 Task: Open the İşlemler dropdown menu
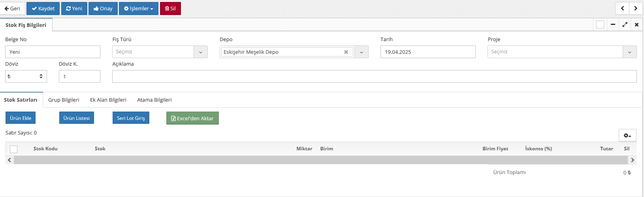pyautogui.click(x=138, y=8)
